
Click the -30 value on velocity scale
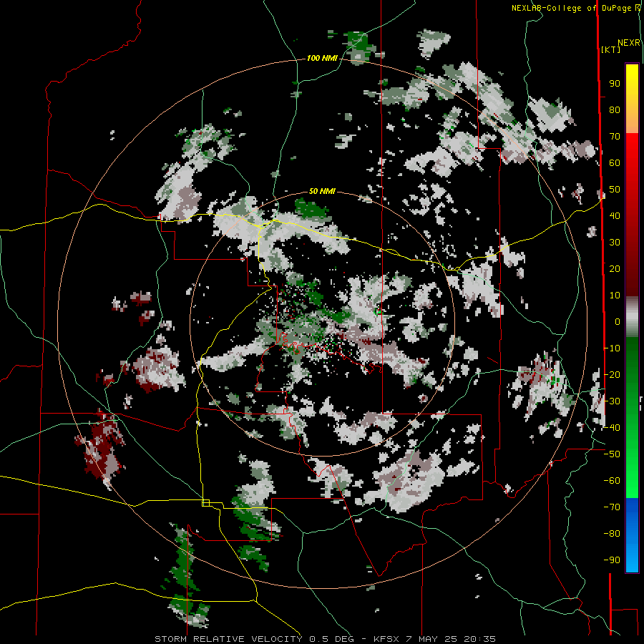point(612,401)
